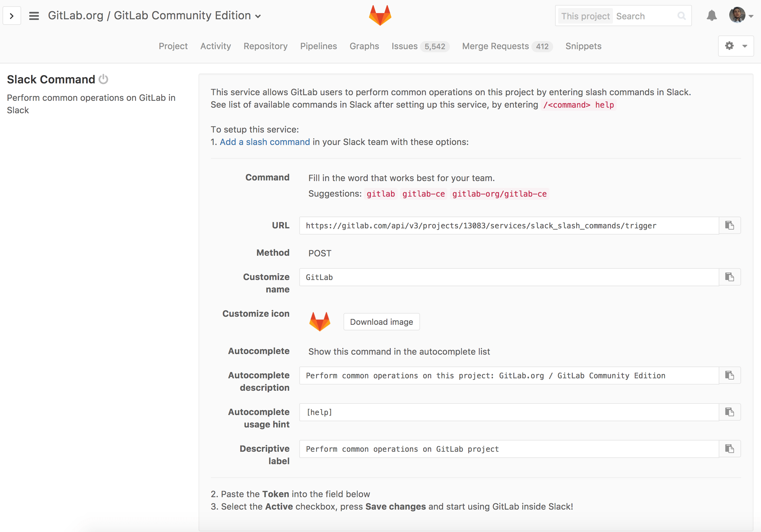The width and height of the screenshot is (761, 532).
Task: Open the Add a slash command link
Action: coord(264,142)
